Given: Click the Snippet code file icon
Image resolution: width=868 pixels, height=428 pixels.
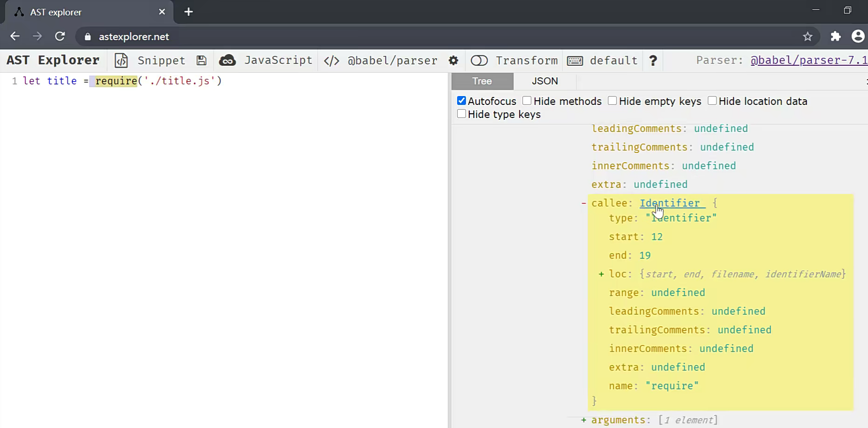Looking at the screenshot, I should point(121,61).
